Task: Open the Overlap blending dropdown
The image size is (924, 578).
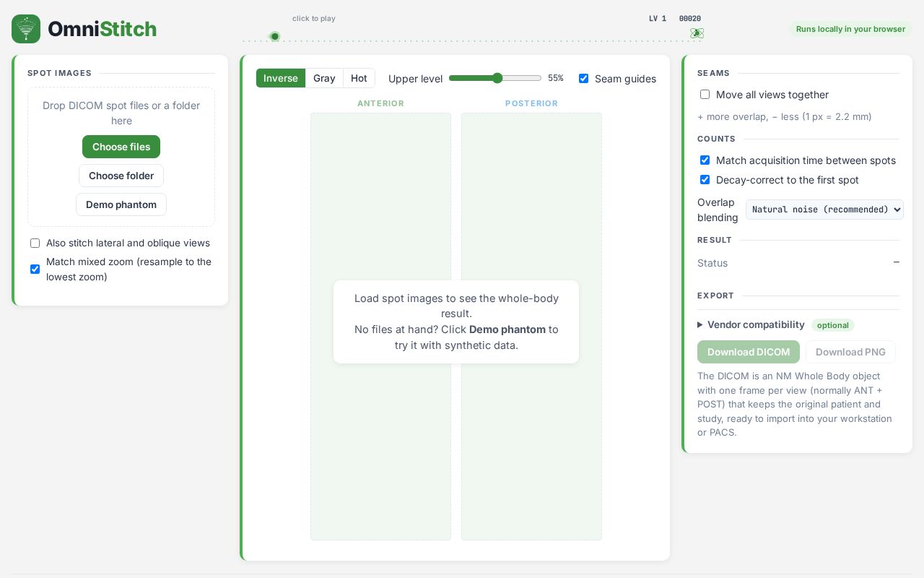Action: pos(824,210)
